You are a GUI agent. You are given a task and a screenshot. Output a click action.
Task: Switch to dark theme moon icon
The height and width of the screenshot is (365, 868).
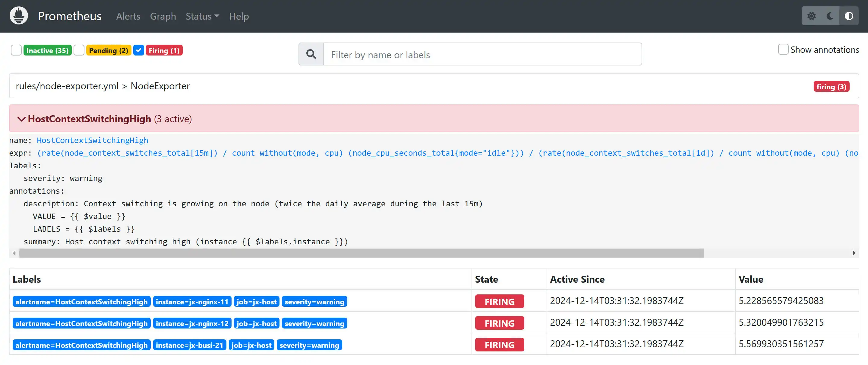point(830,16)
